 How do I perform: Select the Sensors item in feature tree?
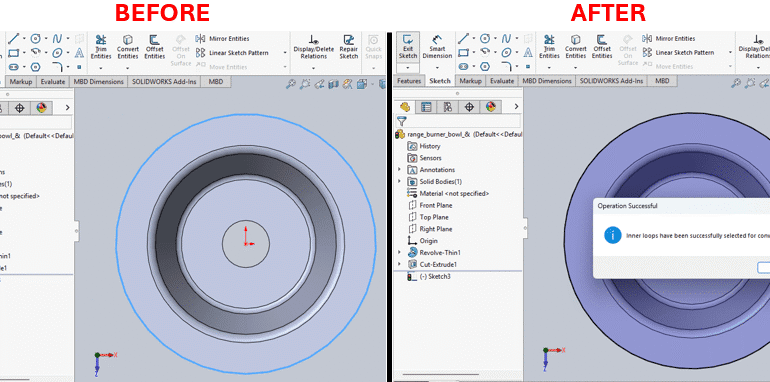click(425, 158)
